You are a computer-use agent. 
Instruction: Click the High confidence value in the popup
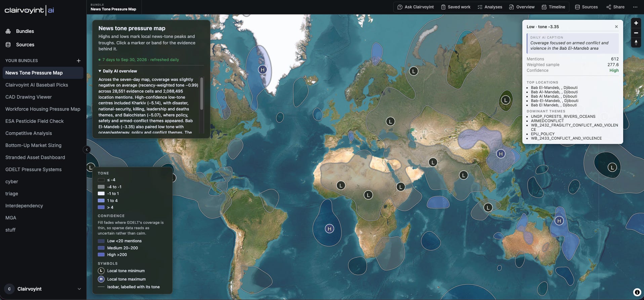[x=614, y=70]
